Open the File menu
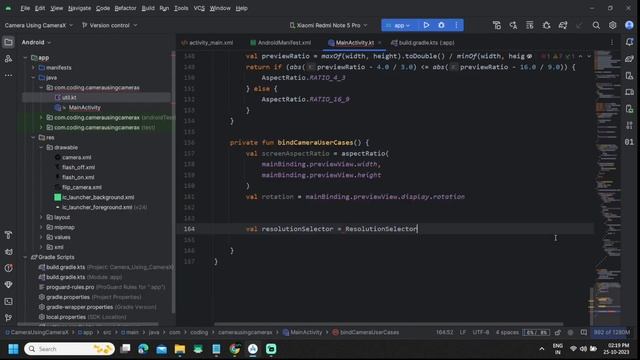The image size is (640, 360). click(25, 8)
